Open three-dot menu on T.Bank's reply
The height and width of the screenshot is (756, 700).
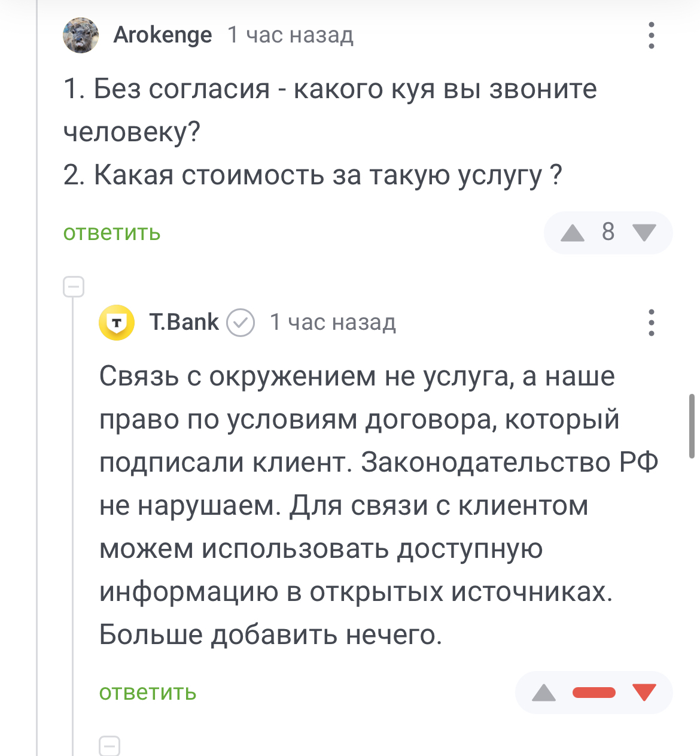point(652,323)
